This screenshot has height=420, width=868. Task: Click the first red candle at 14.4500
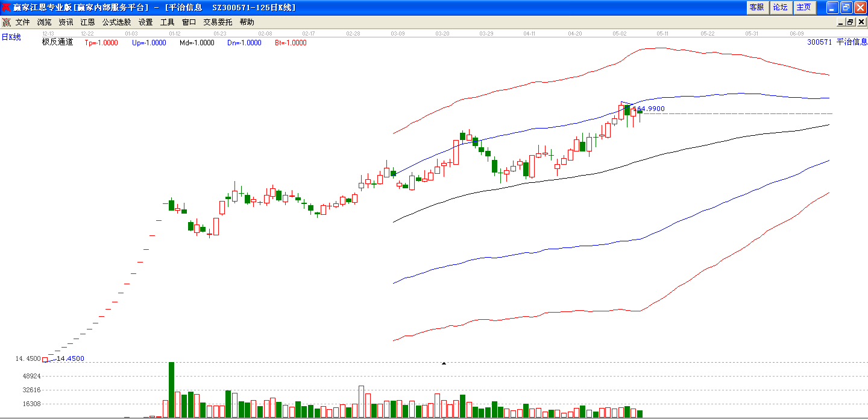tap(45, 360)
